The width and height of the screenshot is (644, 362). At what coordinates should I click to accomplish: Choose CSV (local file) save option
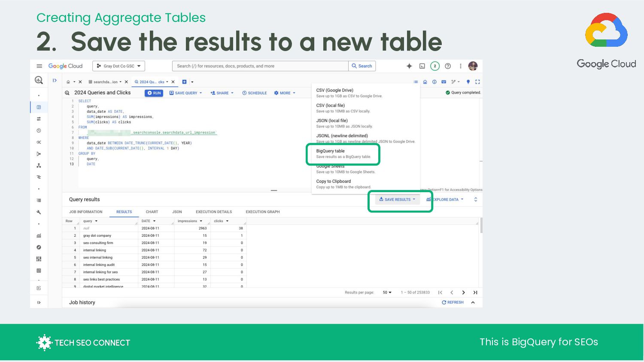pyautogui.click(x=365, y=108)
